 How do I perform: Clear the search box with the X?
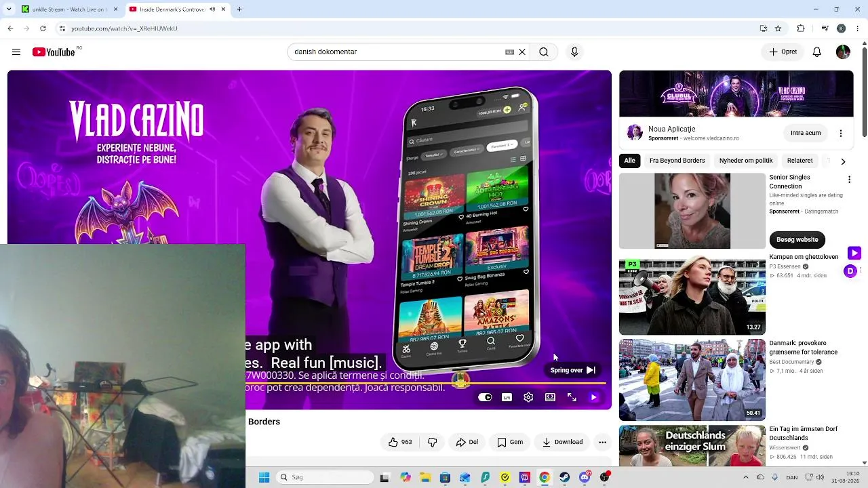click(522, 52)
